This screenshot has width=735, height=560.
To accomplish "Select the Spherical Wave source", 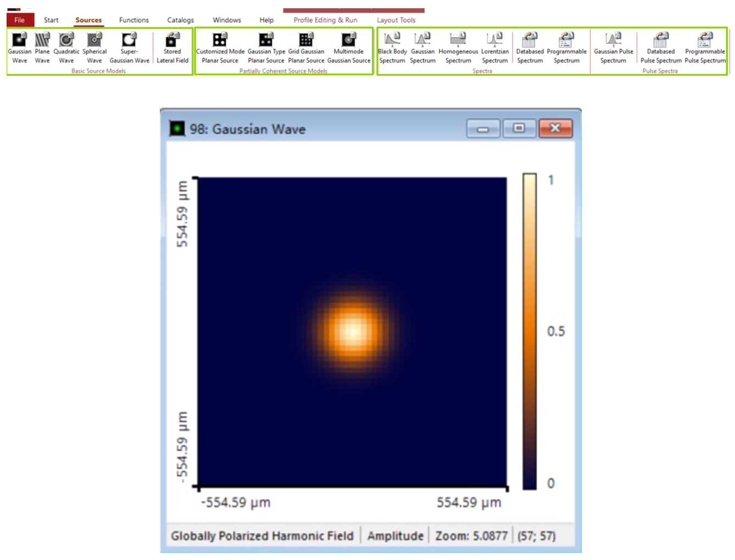I will 94,41.
